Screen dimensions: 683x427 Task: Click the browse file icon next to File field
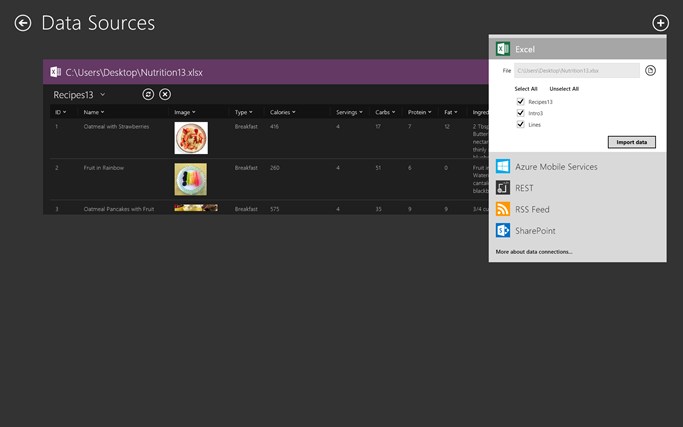650,71
